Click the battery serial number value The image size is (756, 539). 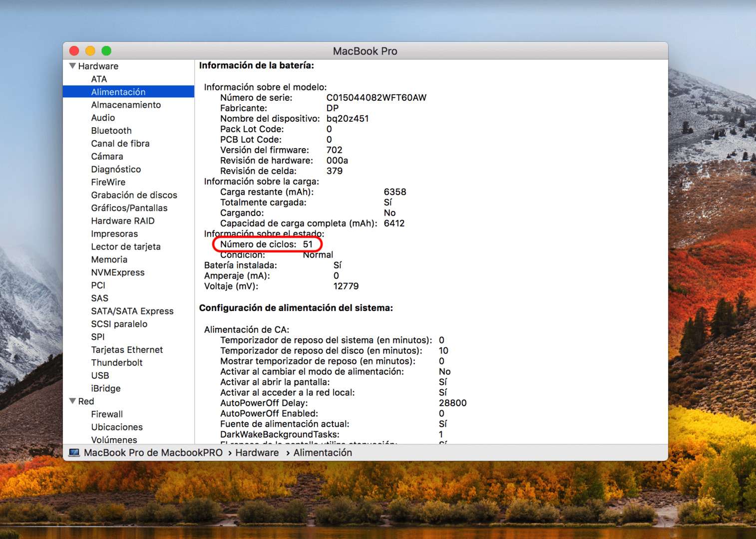377,98
